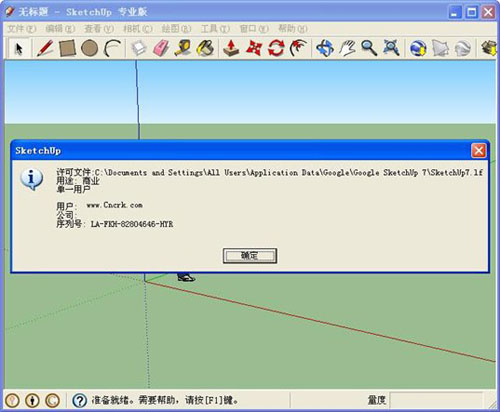
Task: Open the 窗口 (Window) menu
Action: 254,29
